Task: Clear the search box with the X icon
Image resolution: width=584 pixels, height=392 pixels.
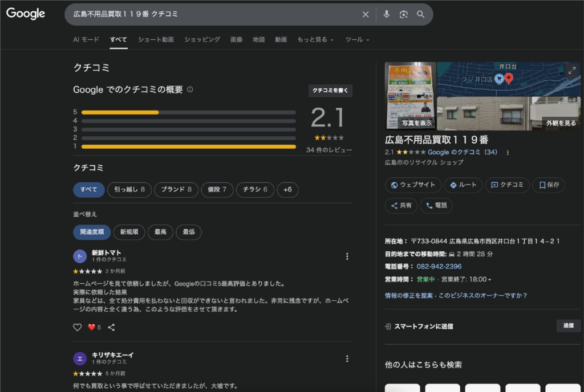Action: pyautogui.click(x=366, y=14)
